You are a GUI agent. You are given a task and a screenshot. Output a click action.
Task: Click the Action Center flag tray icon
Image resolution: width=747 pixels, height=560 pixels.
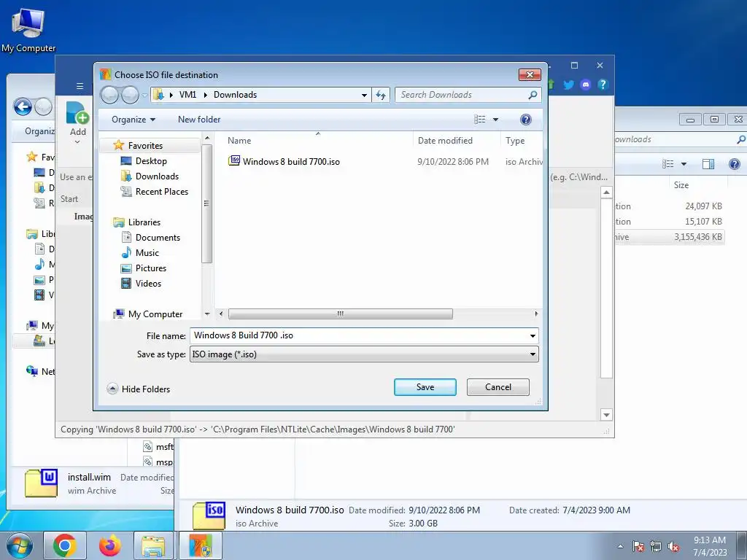point(638,546)
